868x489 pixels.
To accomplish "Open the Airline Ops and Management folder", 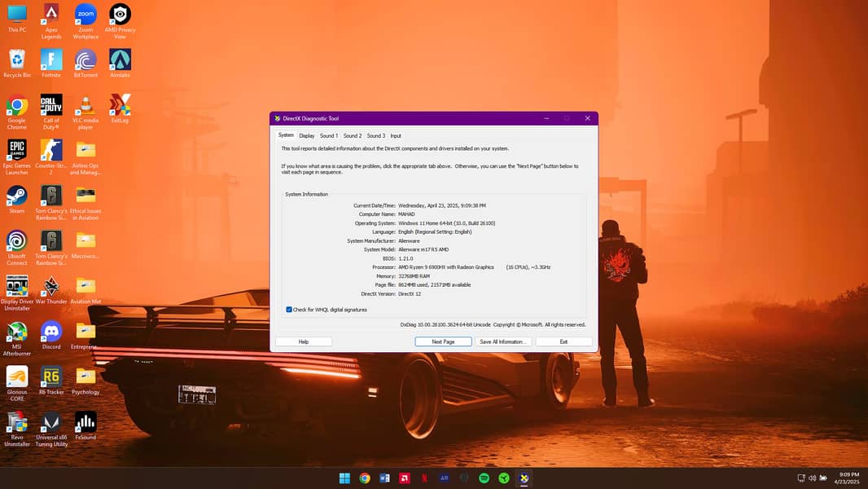I will pyautogui.click(x=85, y=157).
